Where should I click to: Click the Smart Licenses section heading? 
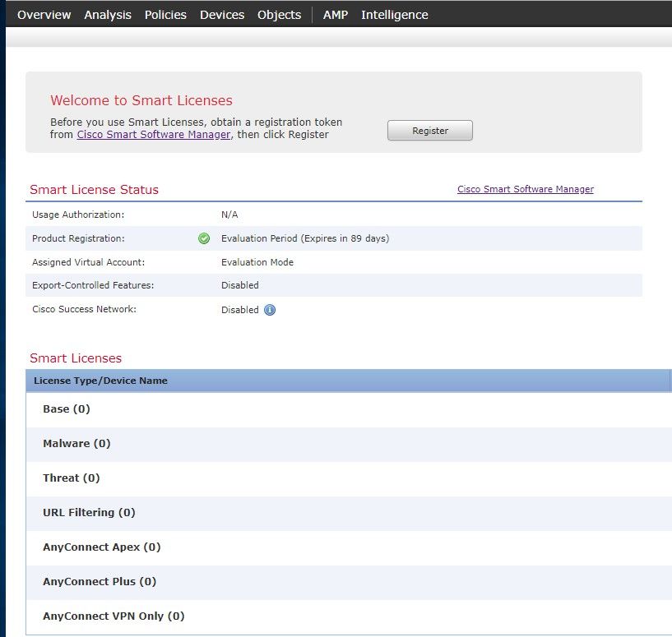76,358
